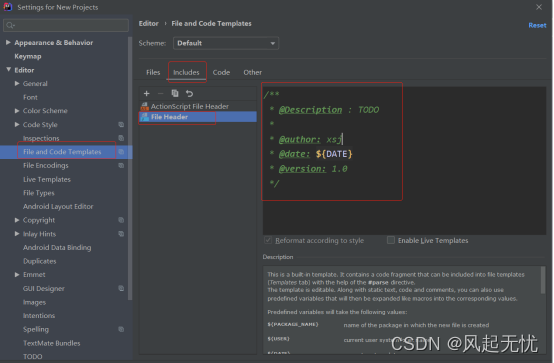The height and width of the screenshot is (363, 554).
Task: Click the @Description line in editor
Action: tap(324, 110)
